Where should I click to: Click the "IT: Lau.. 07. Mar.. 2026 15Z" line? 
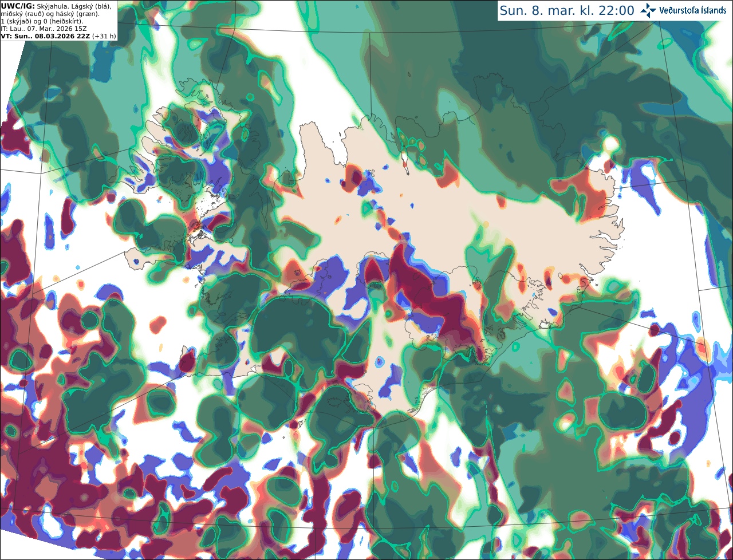click(x=44, y=29)
